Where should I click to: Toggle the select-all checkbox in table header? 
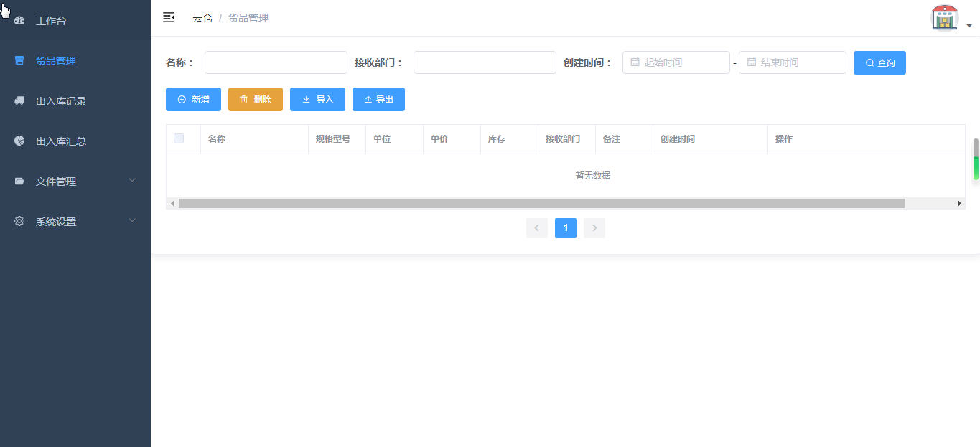coord(179,138)
